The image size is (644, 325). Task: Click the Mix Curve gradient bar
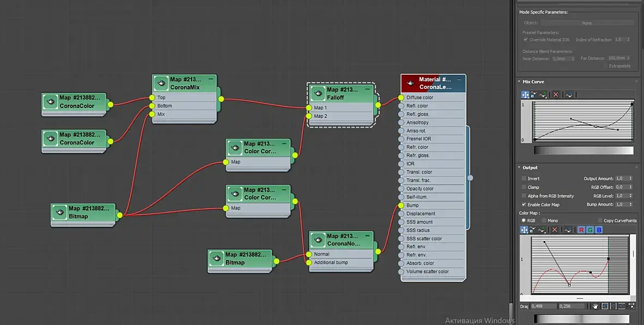click(x=583, y=151)
